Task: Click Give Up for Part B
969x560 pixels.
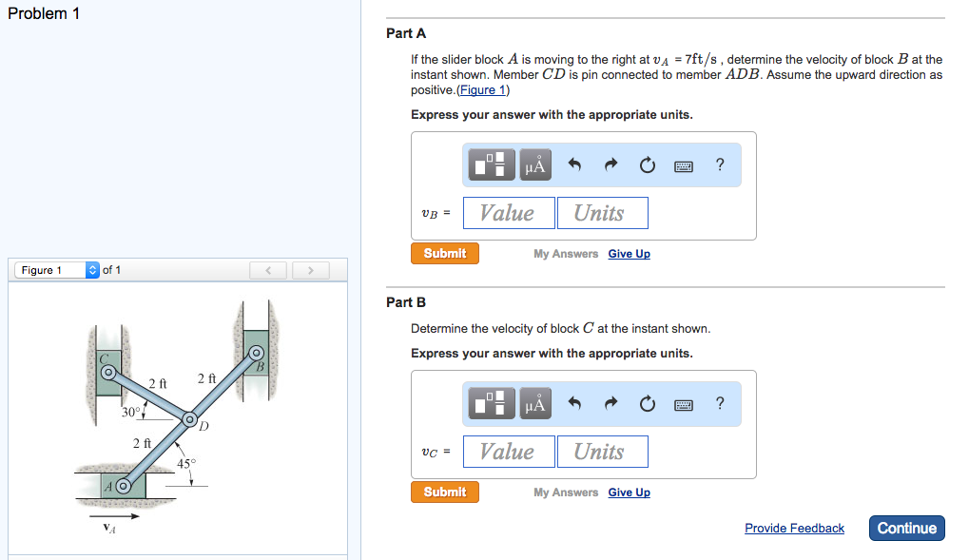Action: point(629,492)
